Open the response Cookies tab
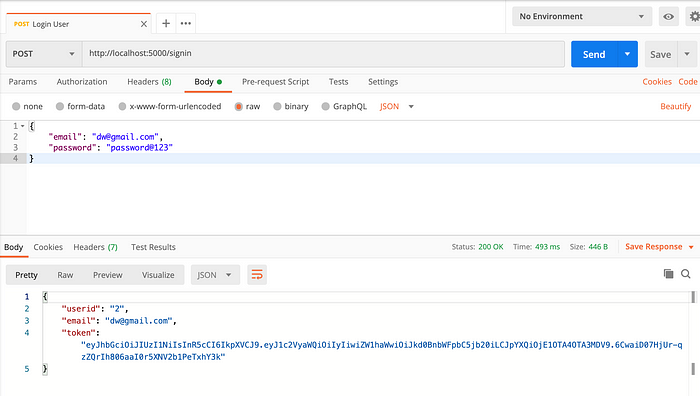This screenshot has width=700, height=396. (48, 247)
